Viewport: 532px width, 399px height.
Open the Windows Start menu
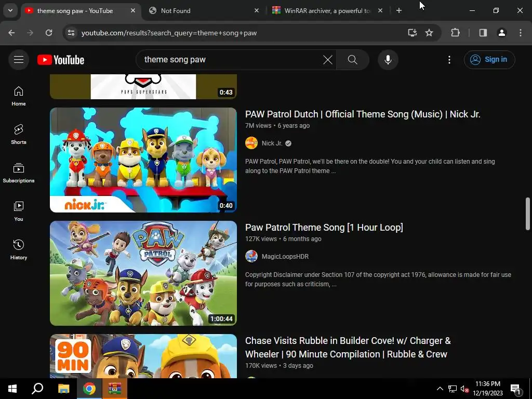(x=12, y=389)
